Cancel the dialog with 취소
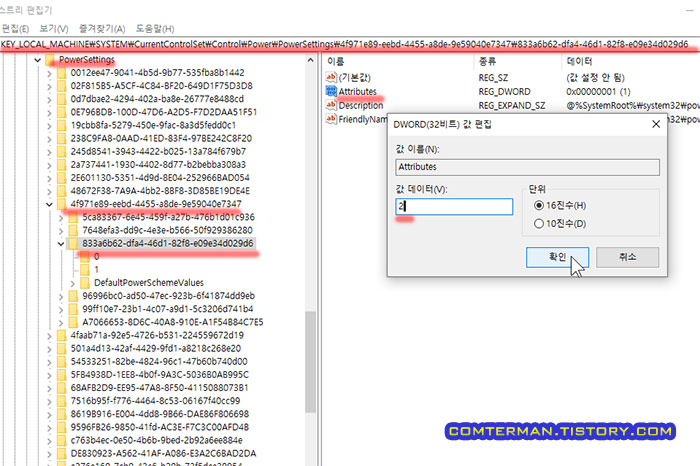The width and height of the screenshot is (700, 466). click(627, 257)
